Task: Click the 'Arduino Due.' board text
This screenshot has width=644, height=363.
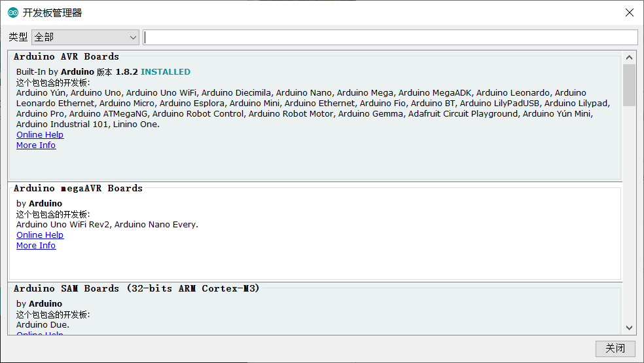Action: click(43, 325)
